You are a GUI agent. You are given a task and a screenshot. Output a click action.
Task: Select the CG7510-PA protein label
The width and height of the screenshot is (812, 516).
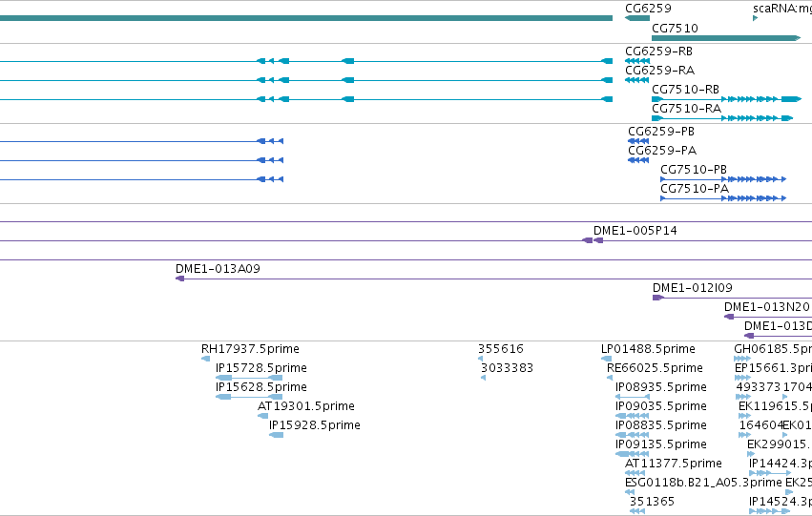[x=695, y=189]
